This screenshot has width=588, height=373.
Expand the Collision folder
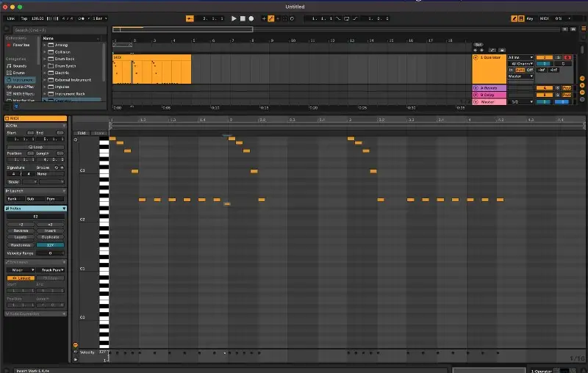45,52
